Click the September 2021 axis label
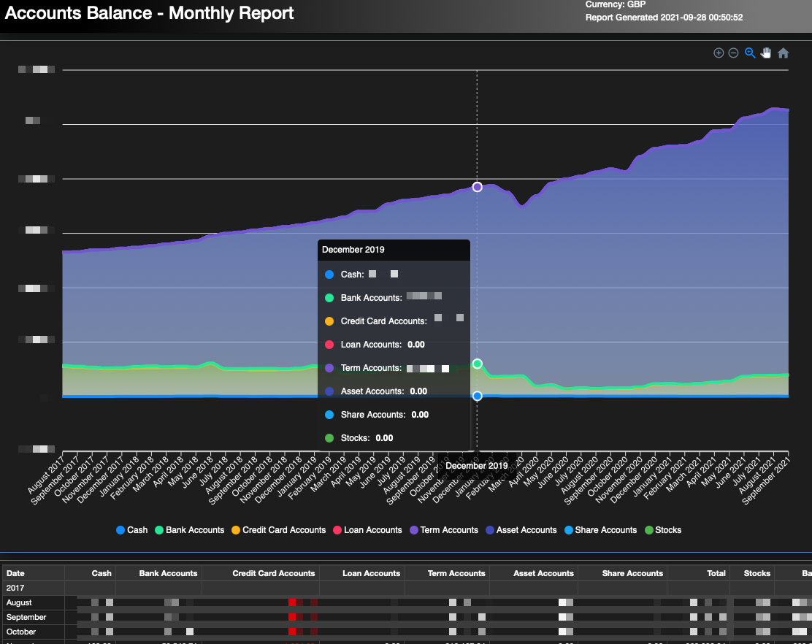 coord(767,481)
